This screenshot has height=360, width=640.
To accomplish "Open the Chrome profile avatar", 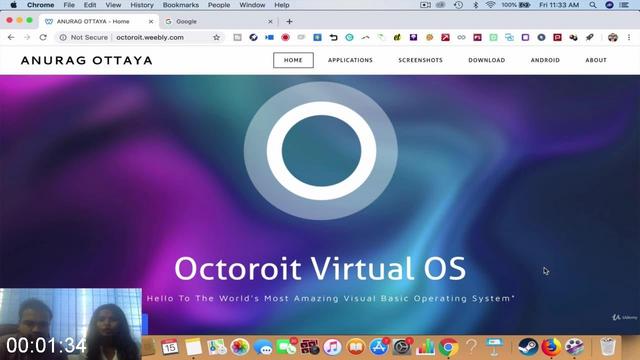I will pyautogui.click(x=612, y=38).
